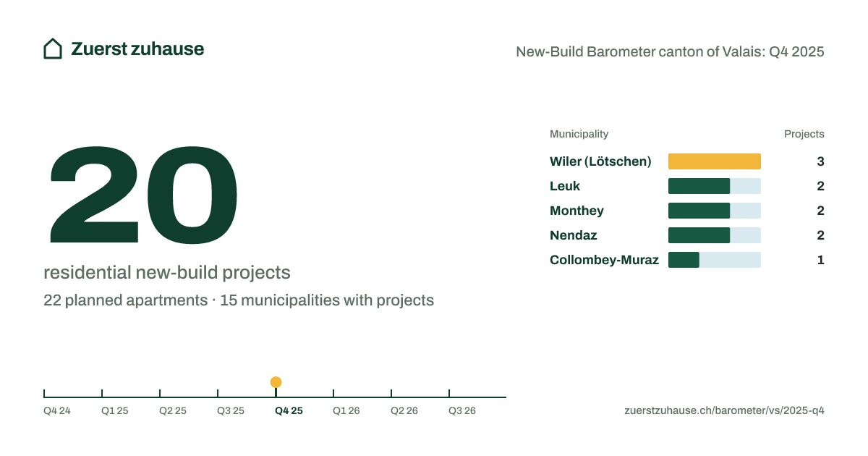Image resolution: width=868 pixels, height=456 pixels.
Task: Select Q1 26 on the timeline
Action: click(346, 410)
